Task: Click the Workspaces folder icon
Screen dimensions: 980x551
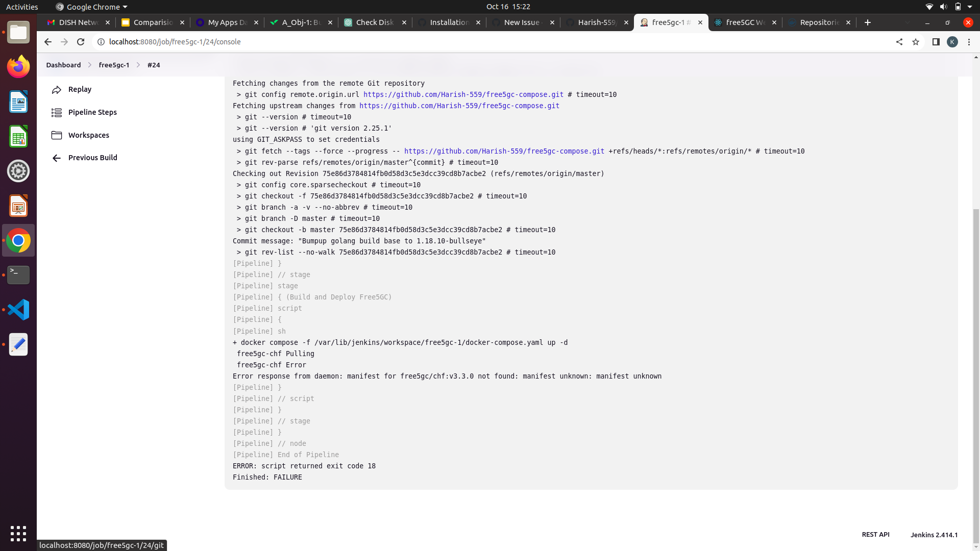Action: tap(57, 135)
